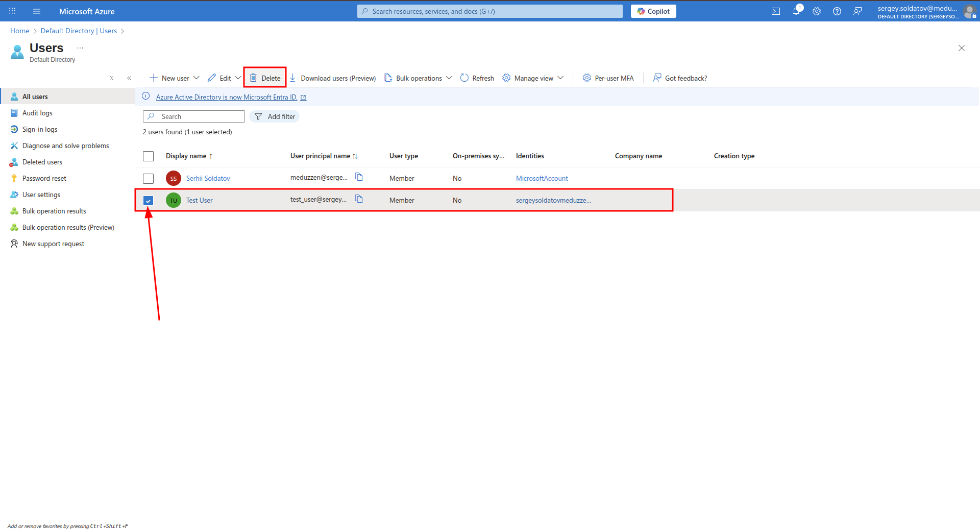Click the Add filter button
The width and height of the screenshot is (980, 530).
pos(275,116)
